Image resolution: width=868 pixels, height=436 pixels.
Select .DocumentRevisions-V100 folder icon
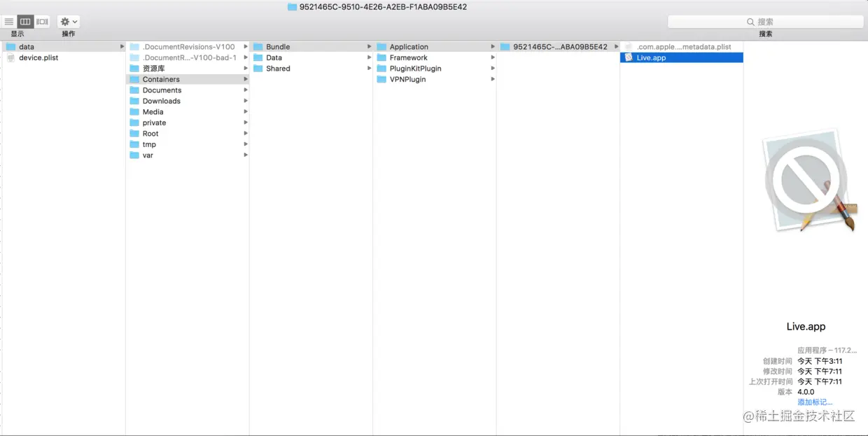click(134, 47)
